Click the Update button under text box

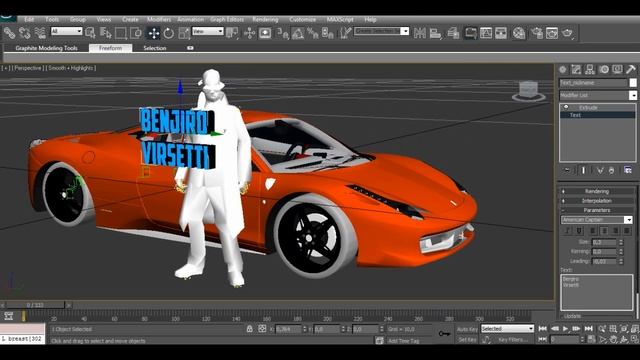(x=572, y=316)
